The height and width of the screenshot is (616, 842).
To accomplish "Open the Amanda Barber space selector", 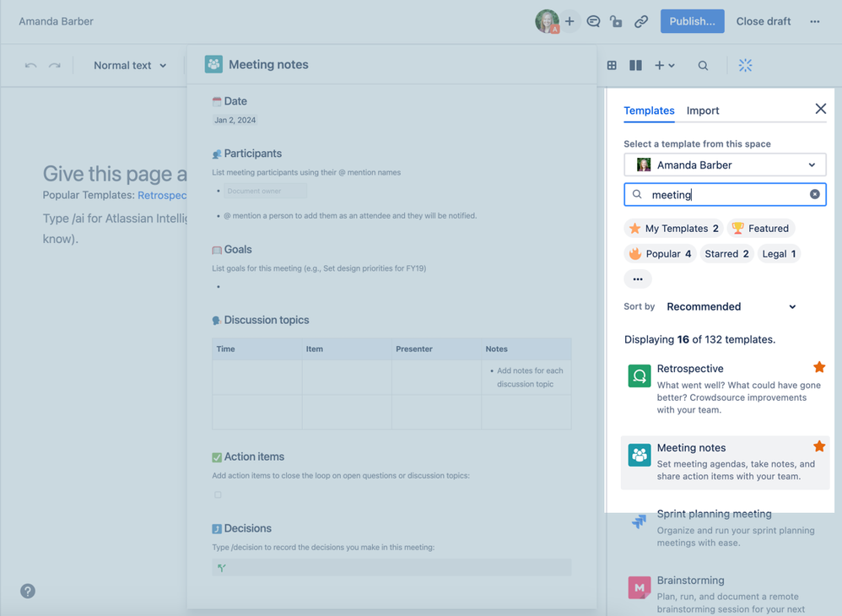I will click(x=724, y=164).
